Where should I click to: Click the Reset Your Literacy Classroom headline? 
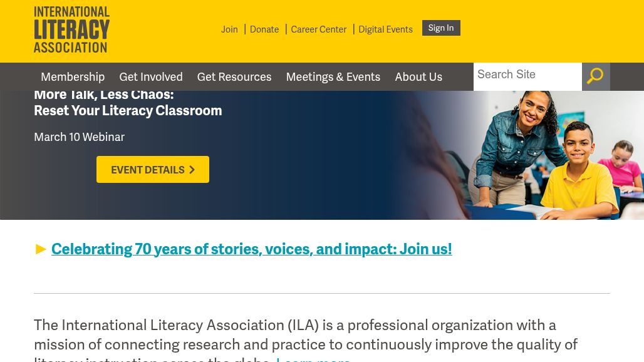click(x=128, y=110)
